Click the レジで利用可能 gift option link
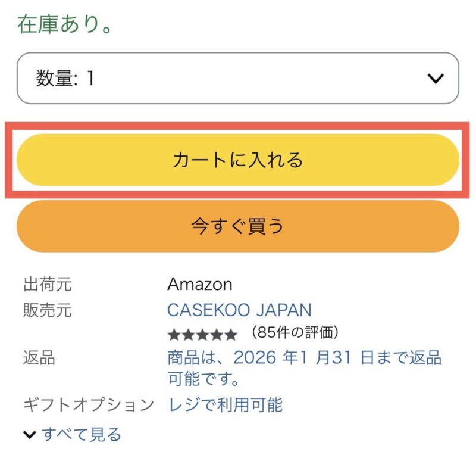 [226, 405]
